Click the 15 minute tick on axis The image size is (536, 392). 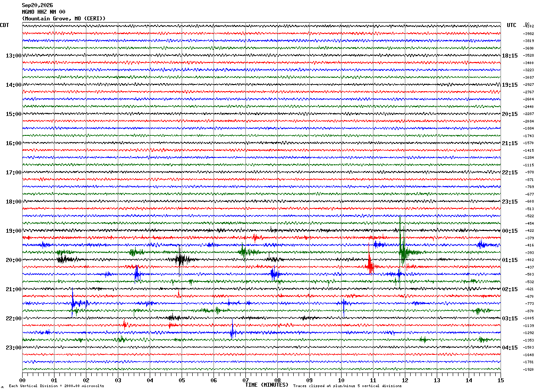coord(501,380)
